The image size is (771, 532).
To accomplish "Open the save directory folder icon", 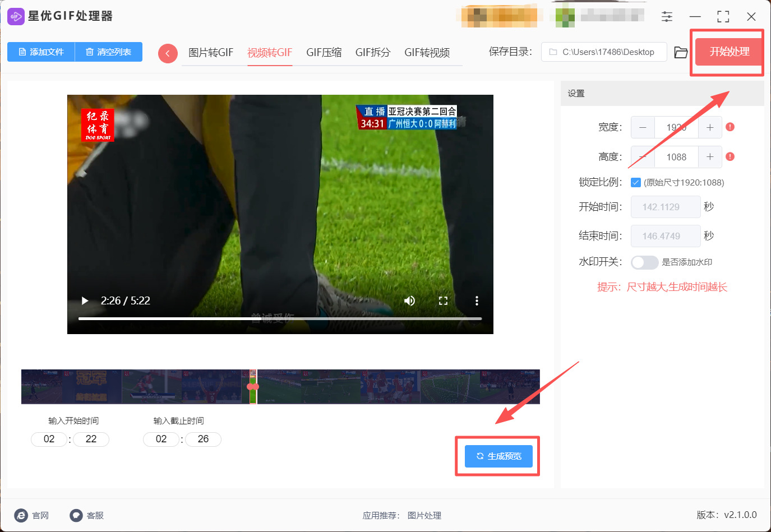I will tap(681, 52).
